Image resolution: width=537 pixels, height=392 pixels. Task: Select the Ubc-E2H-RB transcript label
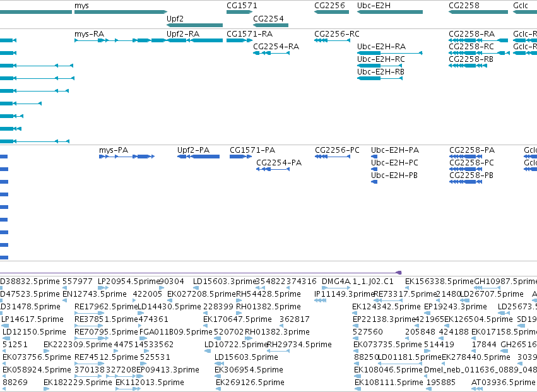[x=381, y=72]
